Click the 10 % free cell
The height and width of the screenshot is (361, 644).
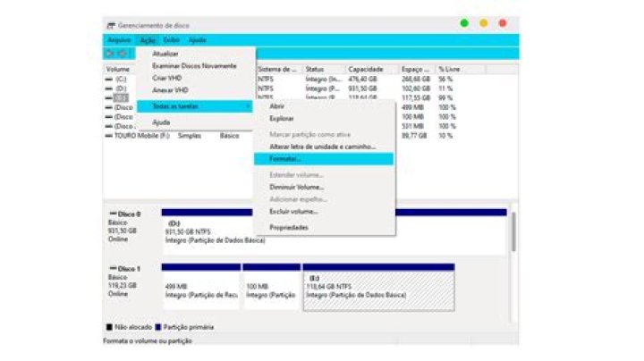tap(445, 136)
